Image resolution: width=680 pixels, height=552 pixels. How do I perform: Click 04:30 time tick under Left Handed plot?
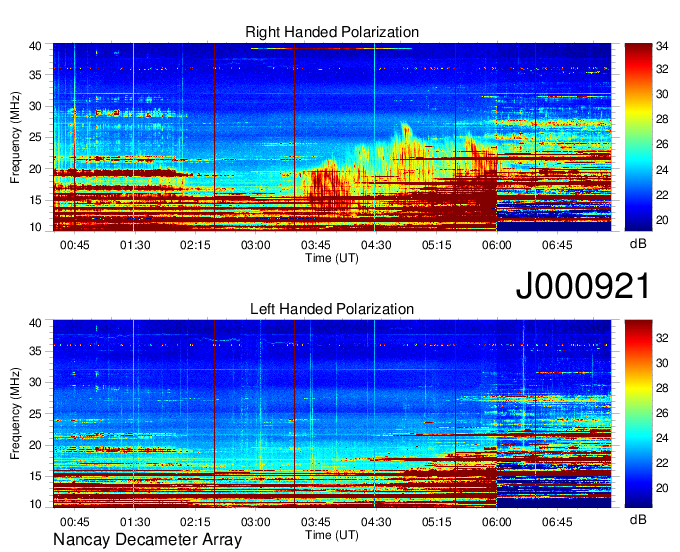click(376, 522)
